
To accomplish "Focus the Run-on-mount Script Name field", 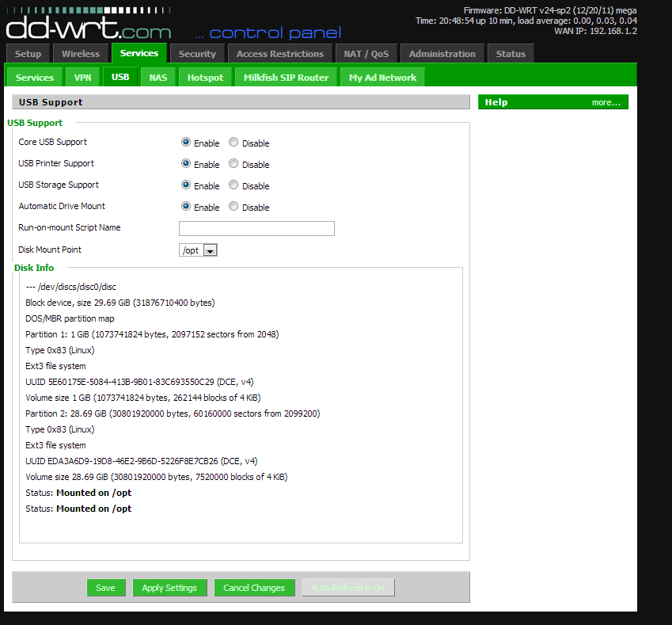I will point(256,228).
